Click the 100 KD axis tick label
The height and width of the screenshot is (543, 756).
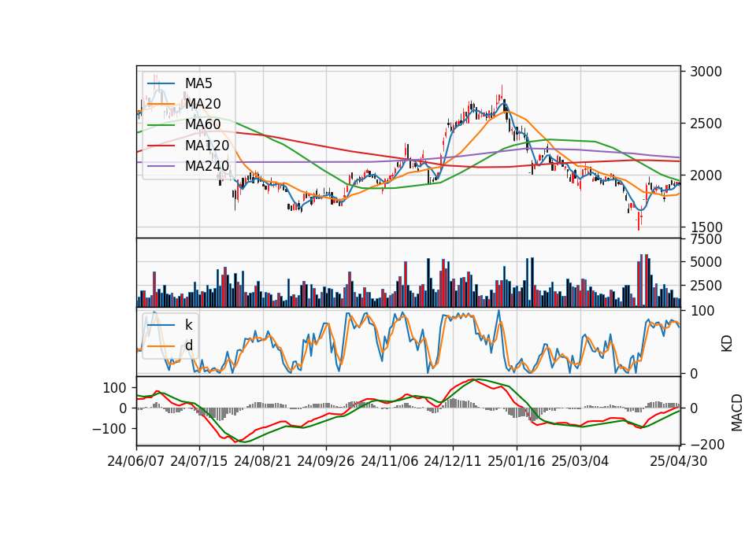click(x=702, y=312)
